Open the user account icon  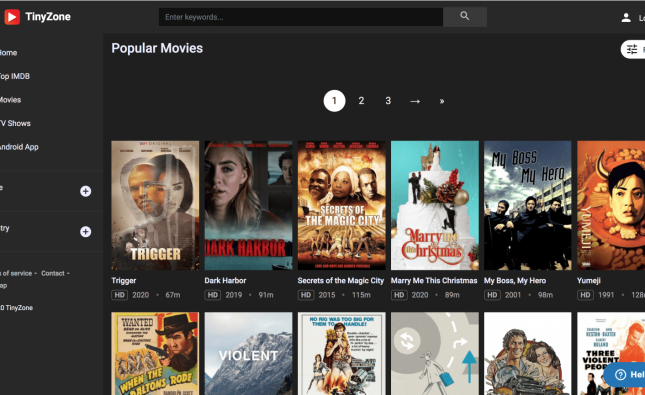pyautogui.click(x=626, y=18)
